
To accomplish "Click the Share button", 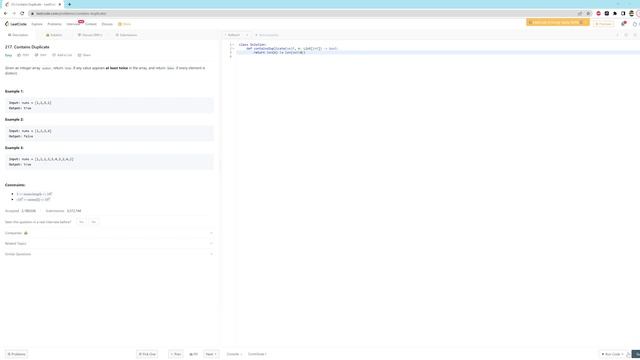I will click(x=84, y=55).
